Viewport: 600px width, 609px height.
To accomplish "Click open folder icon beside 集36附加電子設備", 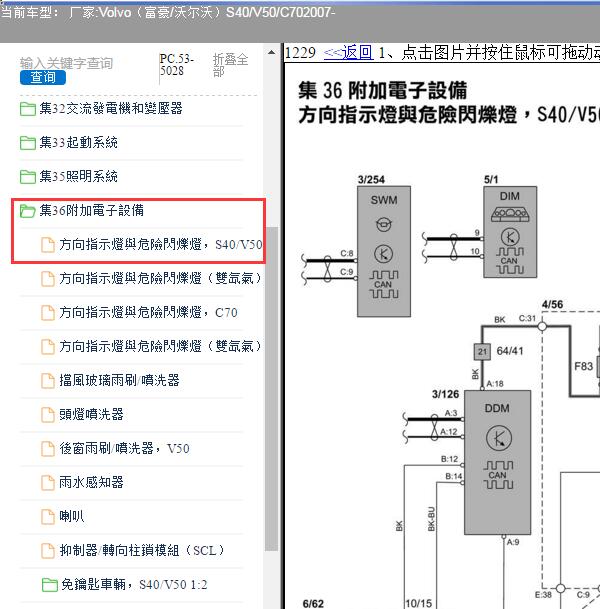I will coord(28,211).
